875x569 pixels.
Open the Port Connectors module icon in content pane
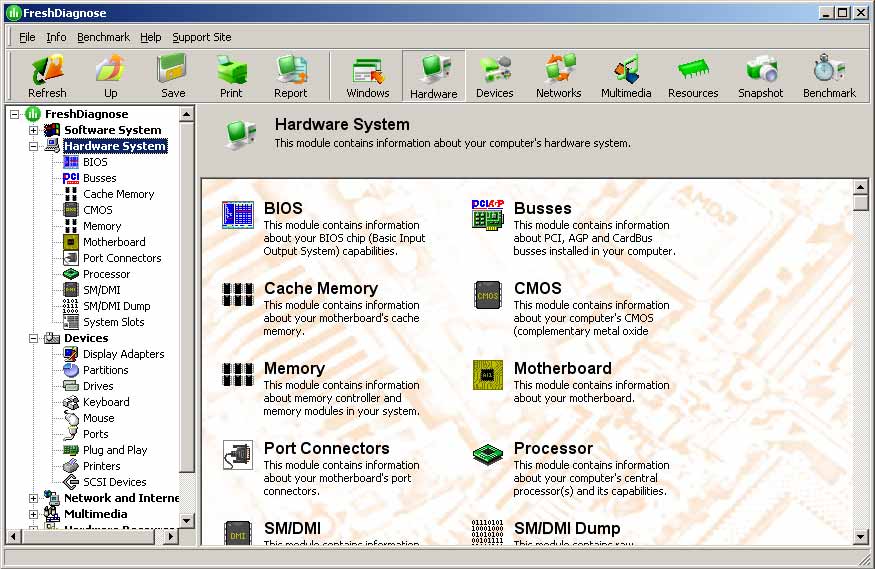point(238,455)
